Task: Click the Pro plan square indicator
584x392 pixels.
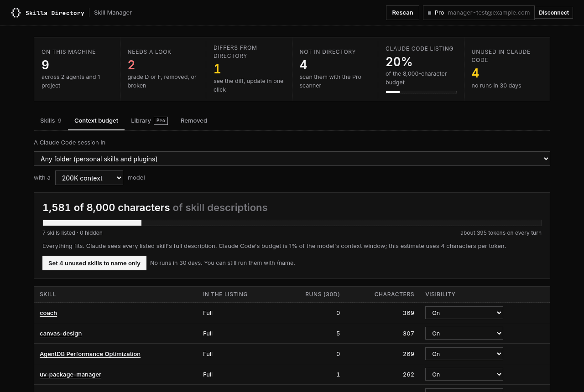Action: 429,13
